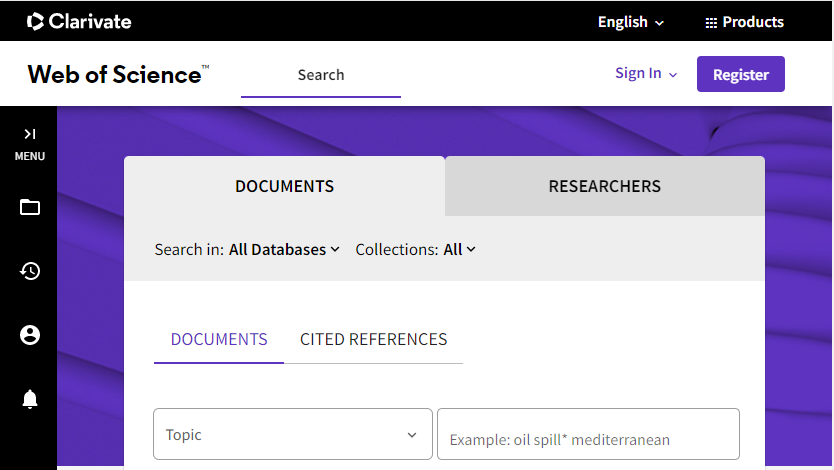Expand the Topic field selector
Screen dimensions: 834x470
point(292,434)
